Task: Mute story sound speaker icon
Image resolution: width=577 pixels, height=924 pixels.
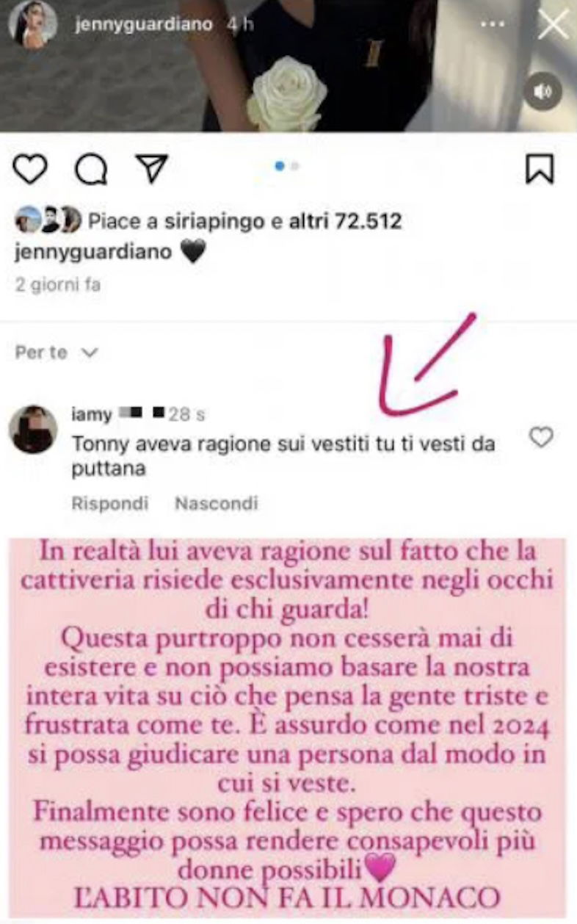Action: click(542, 92)
